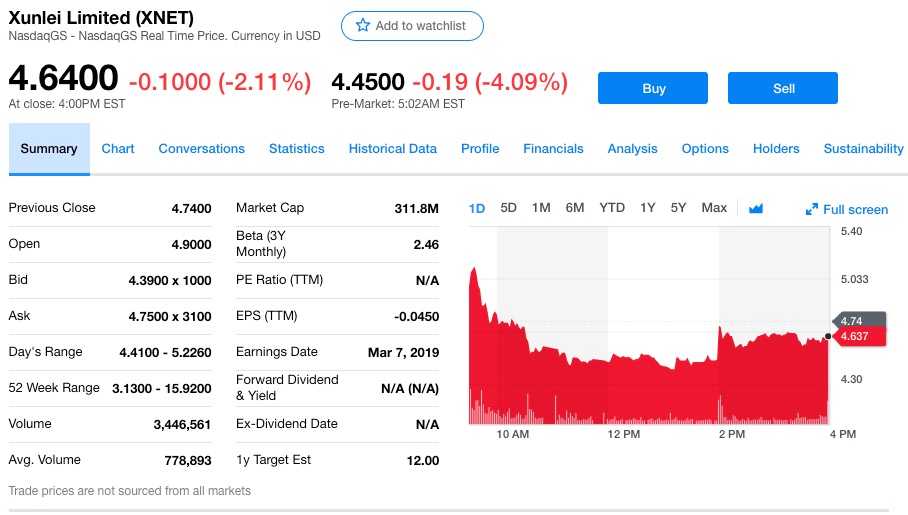908x515 pixels.
Task: Open the Conversations tab
Action: pos(201,148)
